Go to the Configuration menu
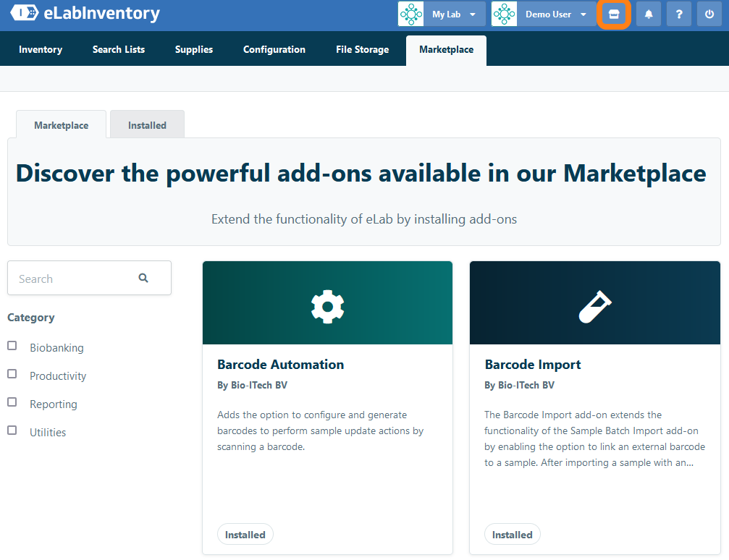The image size is (729, 560). (274, 50)
